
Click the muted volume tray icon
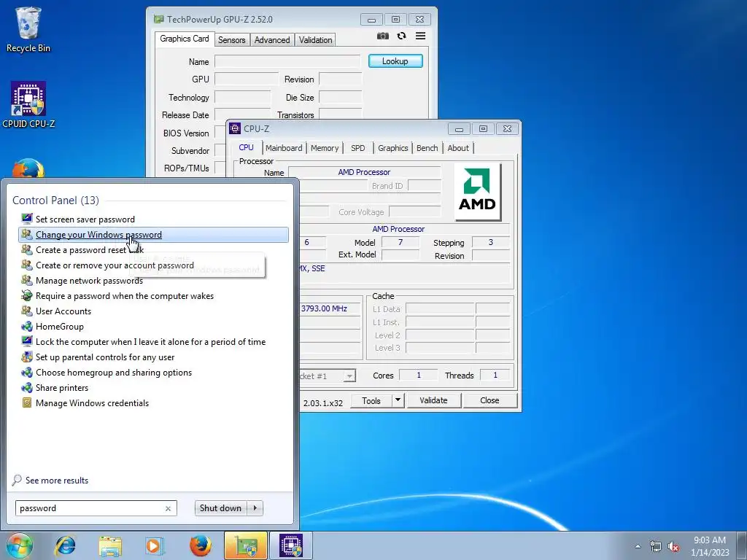pos(673,546)
